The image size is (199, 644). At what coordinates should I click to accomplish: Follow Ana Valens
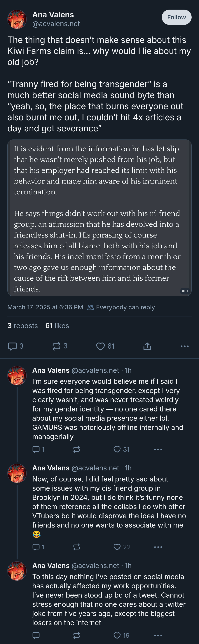(x=177, y=17)
